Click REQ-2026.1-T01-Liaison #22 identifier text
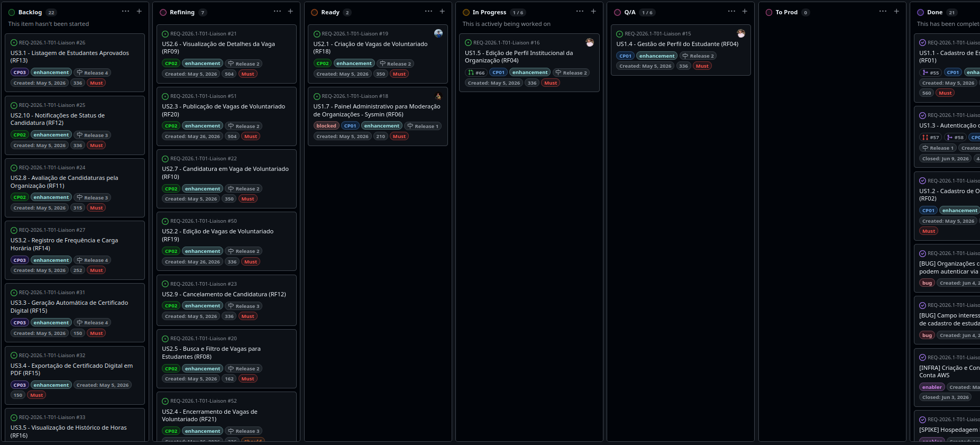The height and width of the screenshot is (445, 980). [204, 159]
